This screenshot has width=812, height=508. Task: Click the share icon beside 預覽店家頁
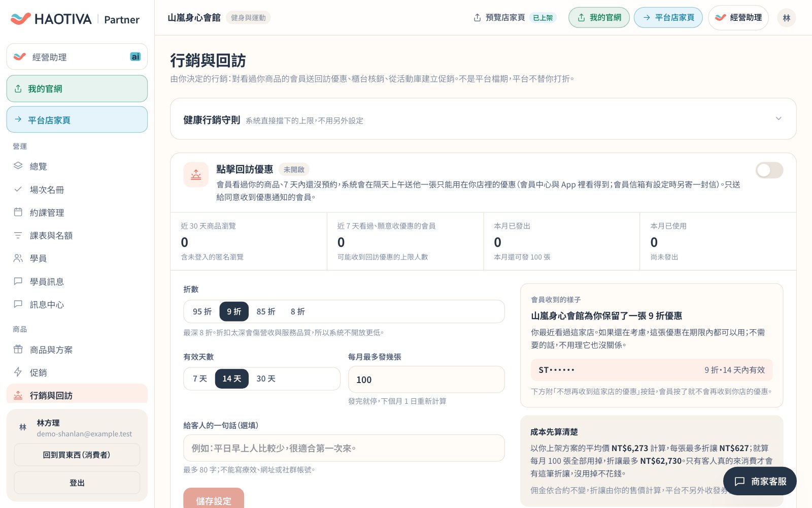[x=477, y=18]
